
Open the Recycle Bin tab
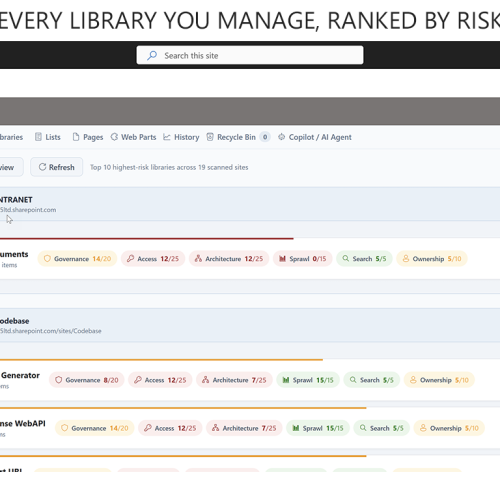click(x=238, y=137)
